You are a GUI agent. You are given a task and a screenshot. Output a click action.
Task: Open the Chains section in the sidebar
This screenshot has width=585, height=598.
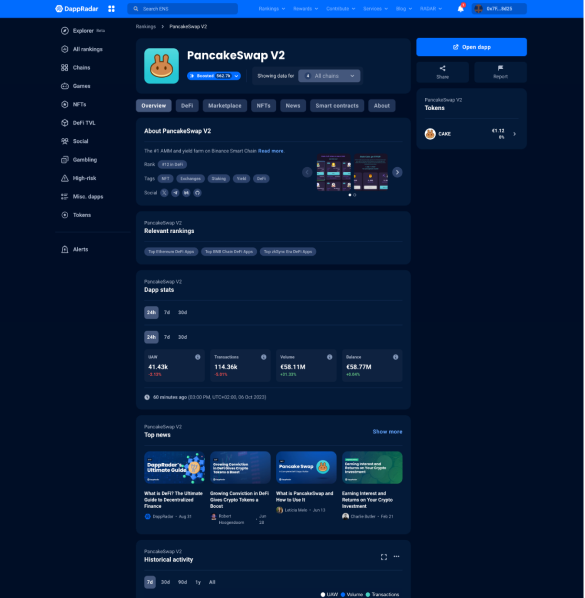(x=76, y=68)
